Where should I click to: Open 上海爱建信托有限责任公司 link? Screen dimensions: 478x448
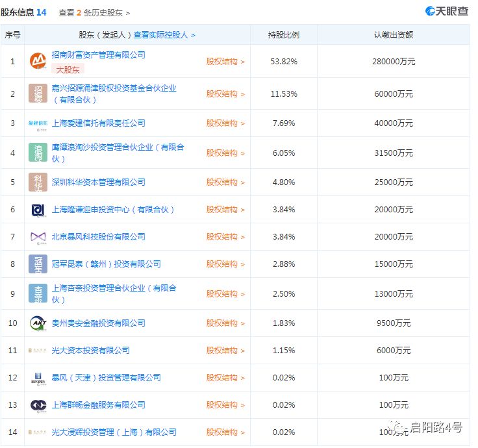click(x=98, y=123)
